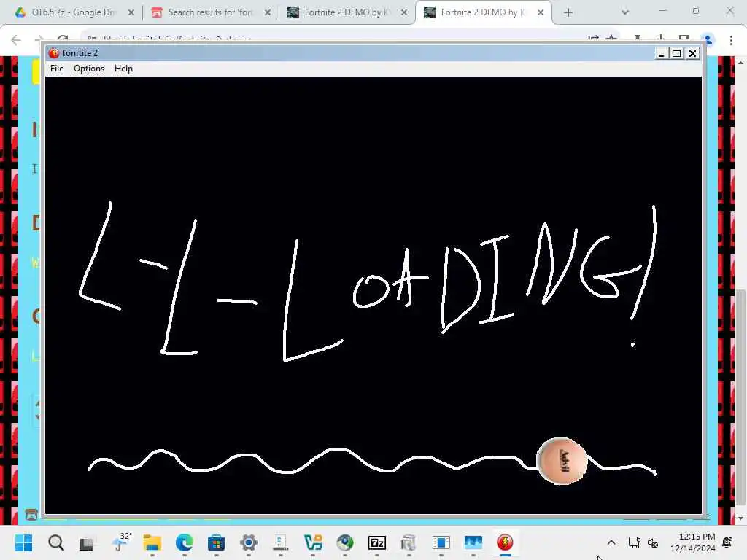Viewport: 747px width, 560px height.
Task: Switch to the OT6.5.7z Google Drive tab
Action: 74,12
